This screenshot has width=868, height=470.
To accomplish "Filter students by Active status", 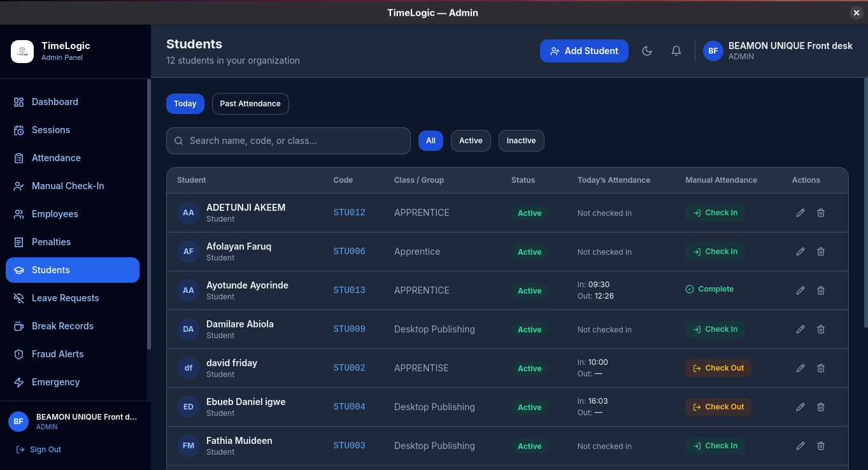I will 471,141.
